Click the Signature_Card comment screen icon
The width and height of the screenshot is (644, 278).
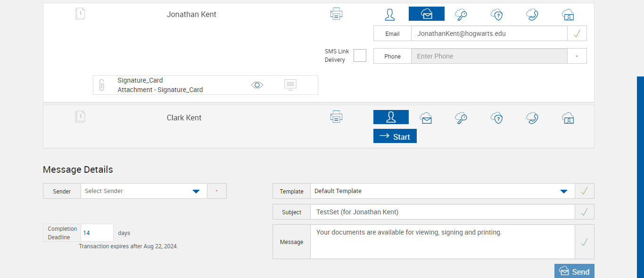290,85
